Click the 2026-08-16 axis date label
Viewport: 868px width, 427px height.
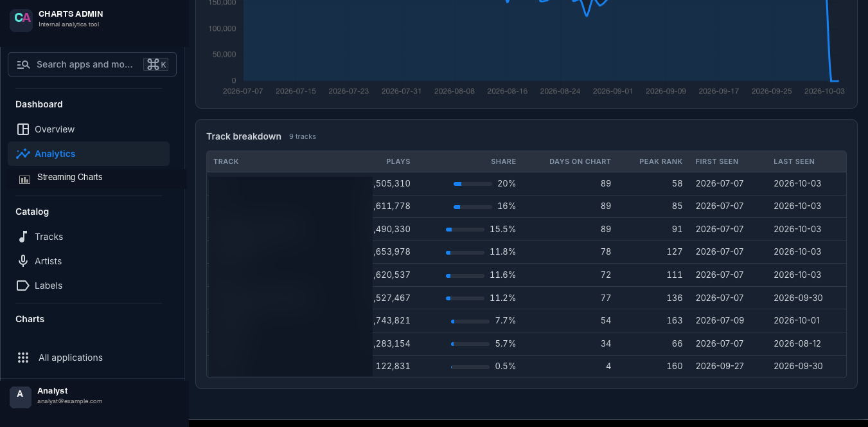click(508, 91)
